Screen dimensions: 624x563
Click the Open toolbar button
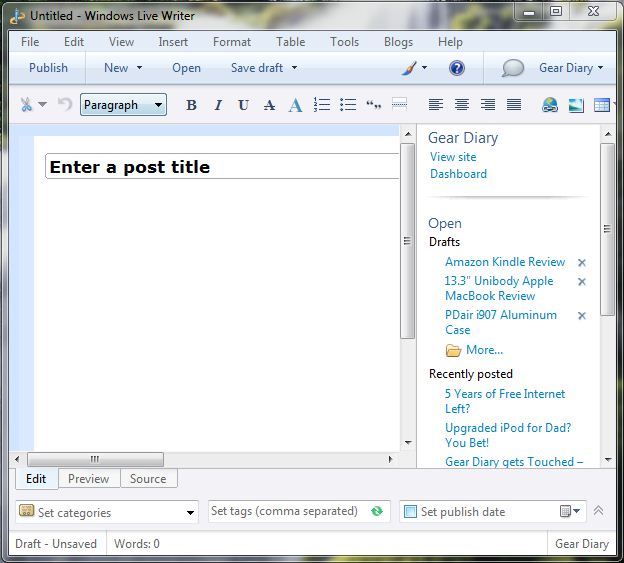(186, 68)
